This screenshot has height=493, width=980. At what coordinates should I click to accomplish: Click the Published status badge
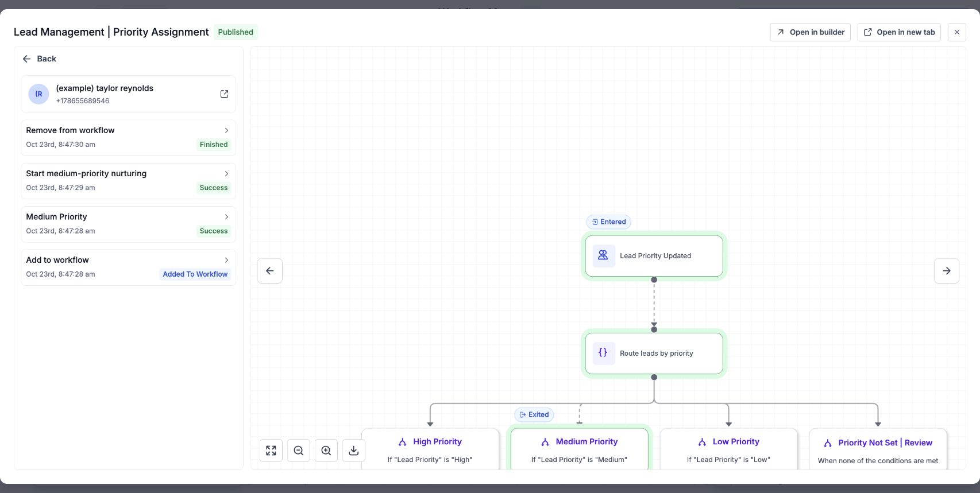click(236, 32)
